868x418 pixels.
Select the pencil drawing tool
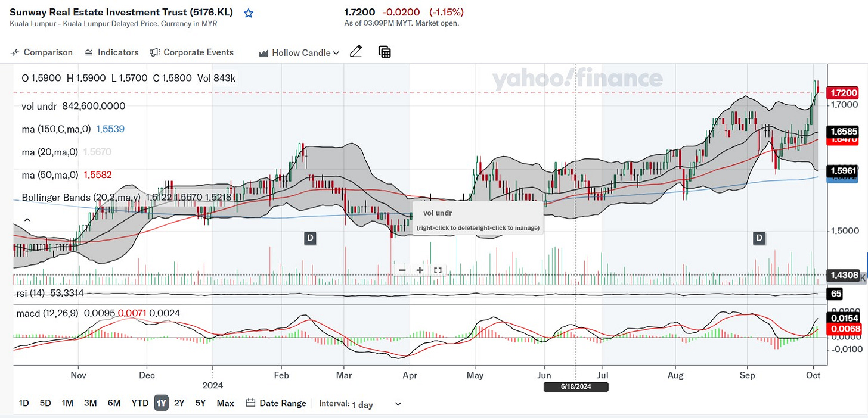tap(356, 52)
